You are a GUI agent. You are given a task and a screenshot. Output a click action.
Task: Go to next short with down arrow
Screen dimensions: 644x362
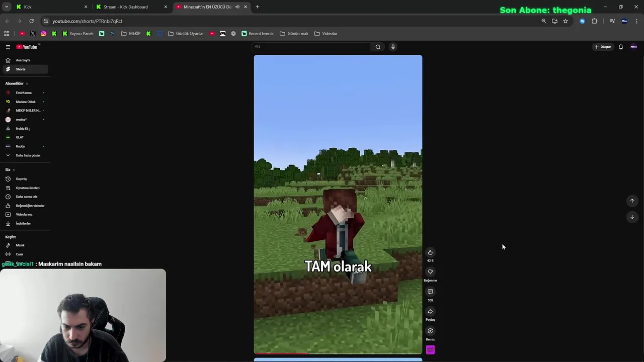pyautogui.click(x=632, y=217)
